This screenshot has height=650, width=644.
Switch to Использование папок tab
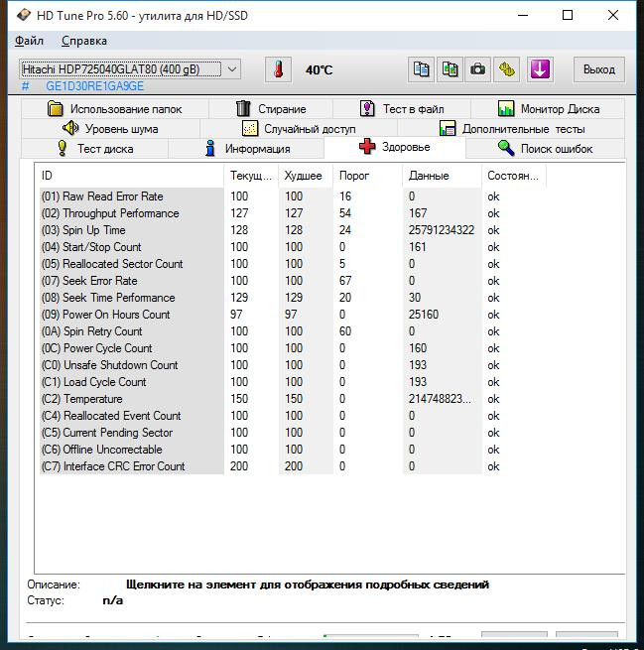click(115, 108)
